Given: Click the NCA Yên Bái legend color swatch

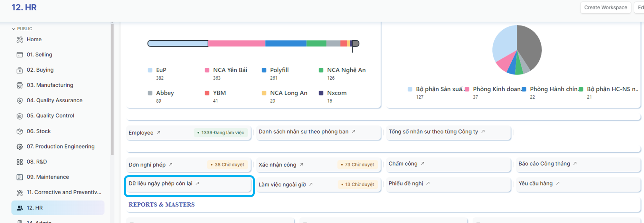Looking at the screenshot, I should pos(207,70).
